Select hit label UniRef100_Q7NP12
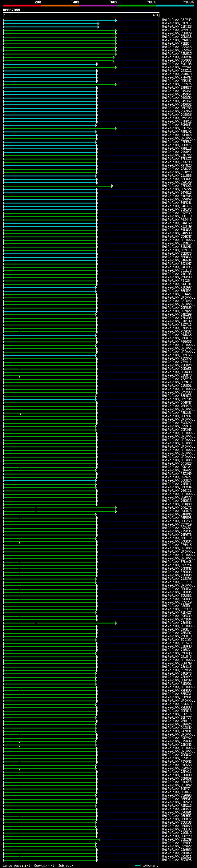Image resolution: width=197 pixels, height=868 pixels. (x=177, y=121)
